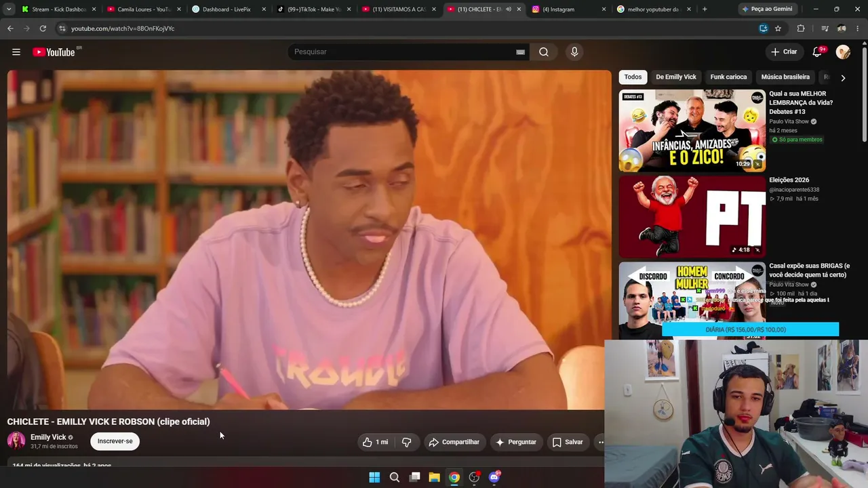Open Emilly Vick channel avatar
868x488 pixels.
[16, 441]
